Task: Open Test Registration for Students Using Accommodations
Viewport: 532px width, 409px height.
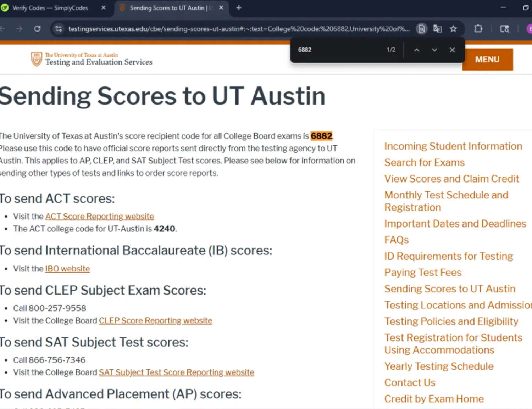Action: click(453, 344)
